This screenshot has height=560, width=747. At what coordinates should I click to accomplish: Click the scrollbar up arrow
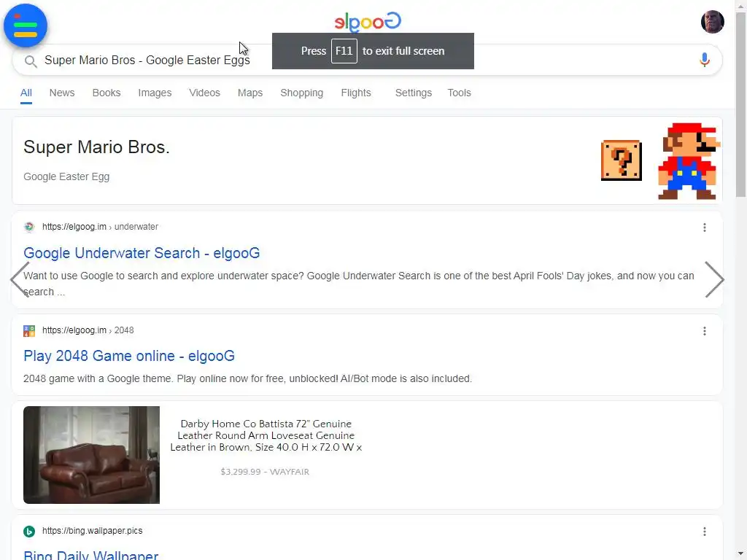[741, 5]
